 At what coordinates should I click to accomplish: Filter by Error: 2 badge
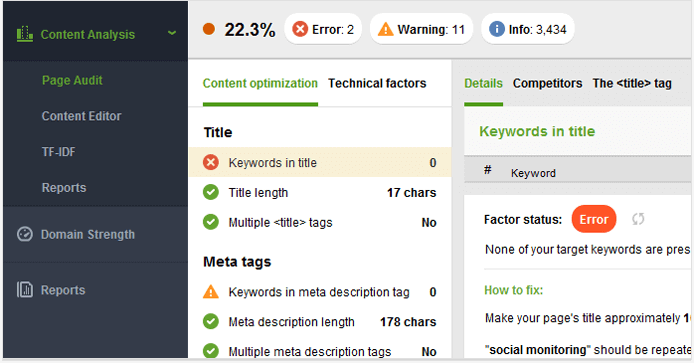(323, 29)
